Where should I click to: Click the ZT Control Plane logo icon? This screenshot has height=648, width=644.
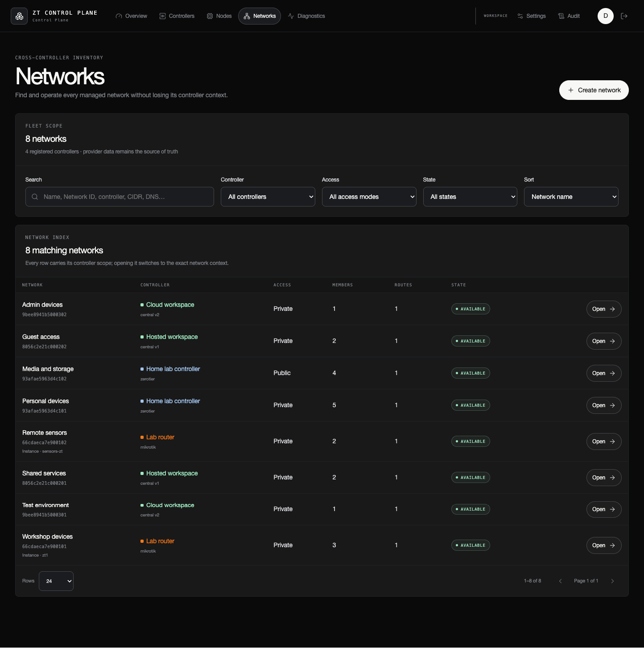click(19, 16)
